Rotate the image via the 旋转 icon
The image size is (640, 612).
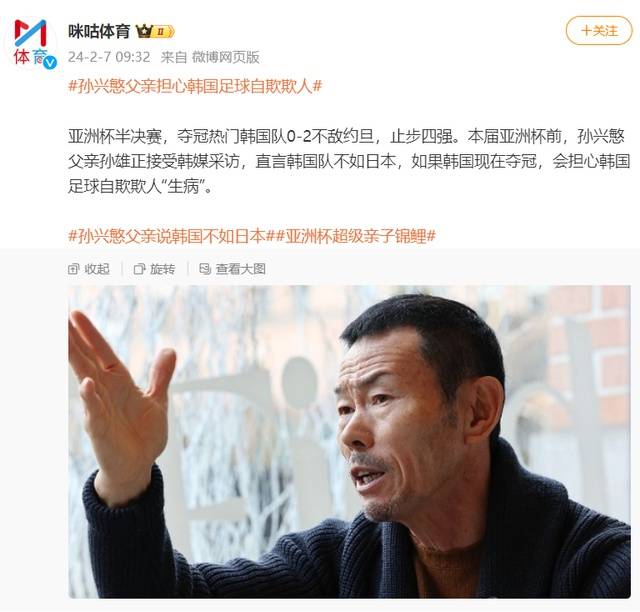tap(139, 269)
